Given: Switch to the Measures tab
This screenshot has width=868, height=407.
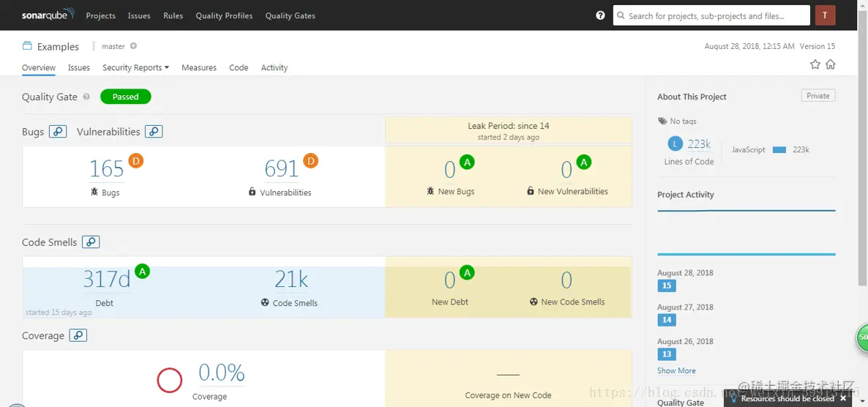Looking at the screenshot, I should [x=199, y=67].
